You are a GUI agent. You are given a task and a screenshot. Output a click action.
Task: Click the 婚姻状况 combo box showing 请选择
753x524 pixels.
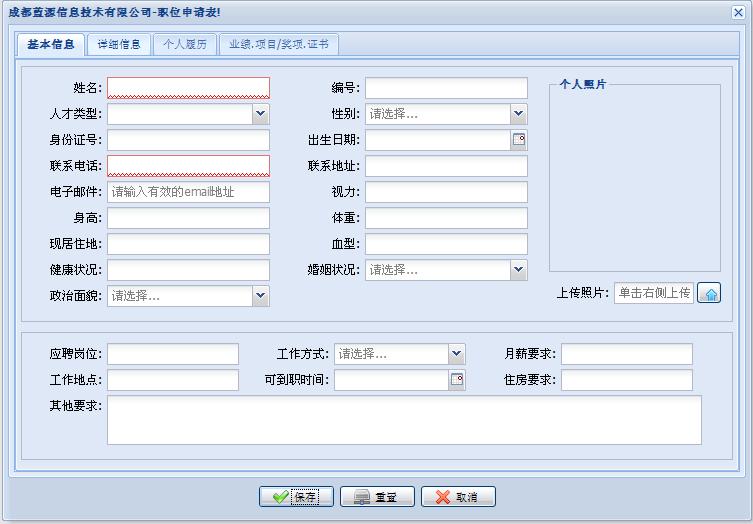click(437, 269)
